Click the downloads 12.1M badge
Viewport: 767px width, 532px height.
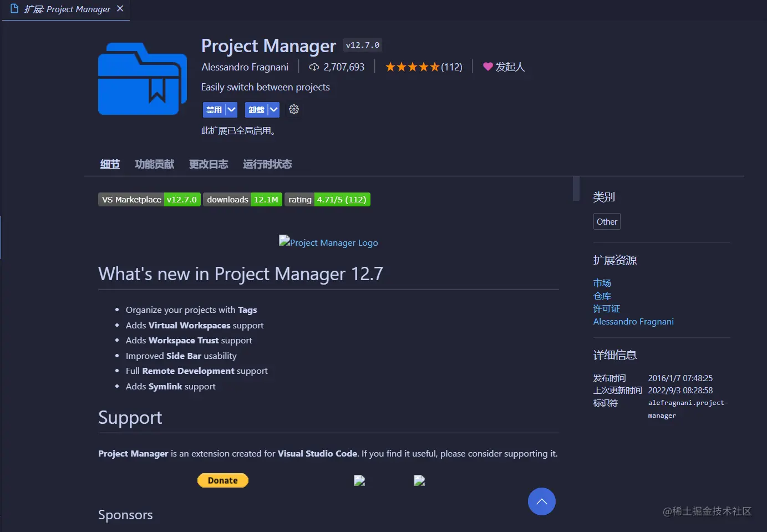[242, 200]
